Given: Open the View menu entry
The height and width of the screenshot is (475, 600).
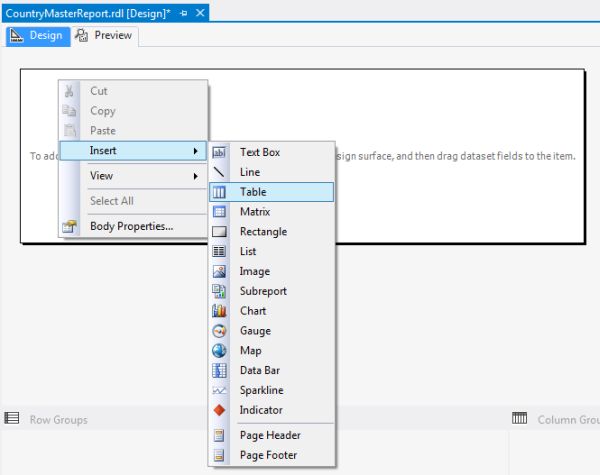Looking at the screenshot, I should click(x=133, y=176).
